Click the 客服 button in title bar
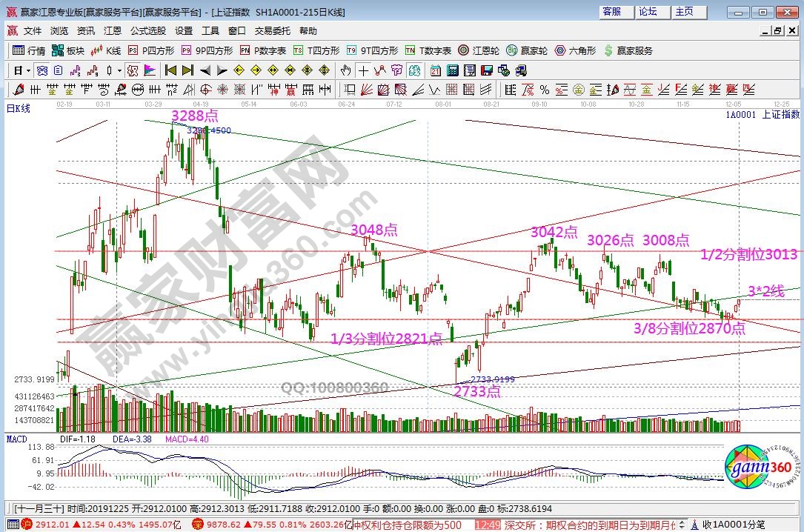The width and height of the screenshot is (804, 532). point(612,12)
